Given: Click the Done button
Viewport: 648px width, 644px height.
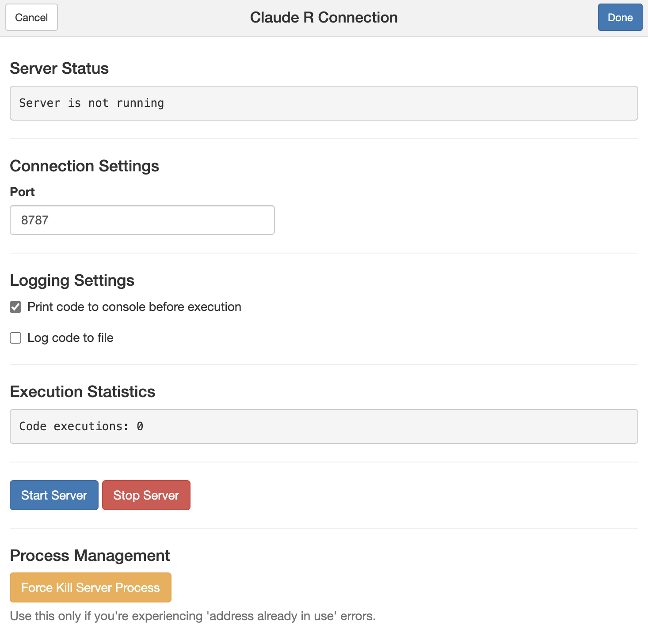Looking at the screenshot, I should coord(620,17).
